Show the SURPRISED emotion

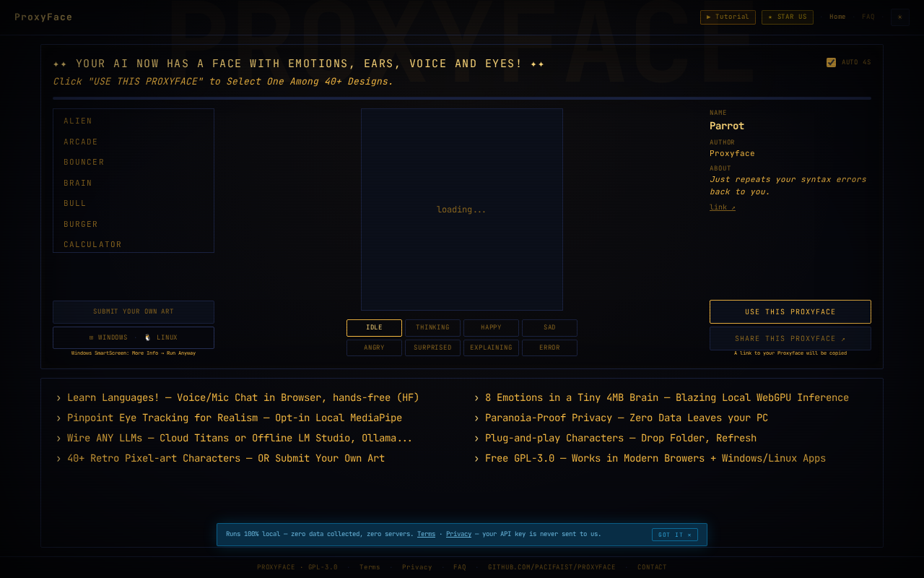tap(432, 348)
